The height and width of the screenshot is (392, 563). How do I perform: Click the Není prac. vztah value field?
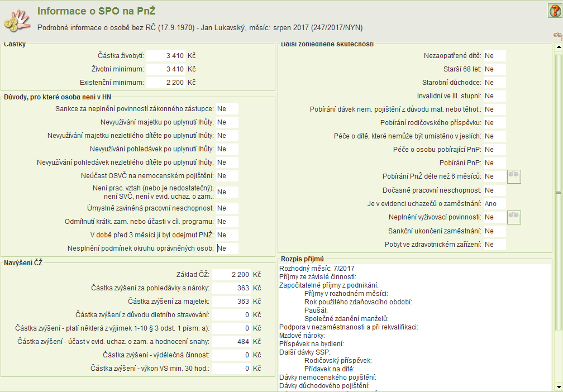[x=227, y=192]
